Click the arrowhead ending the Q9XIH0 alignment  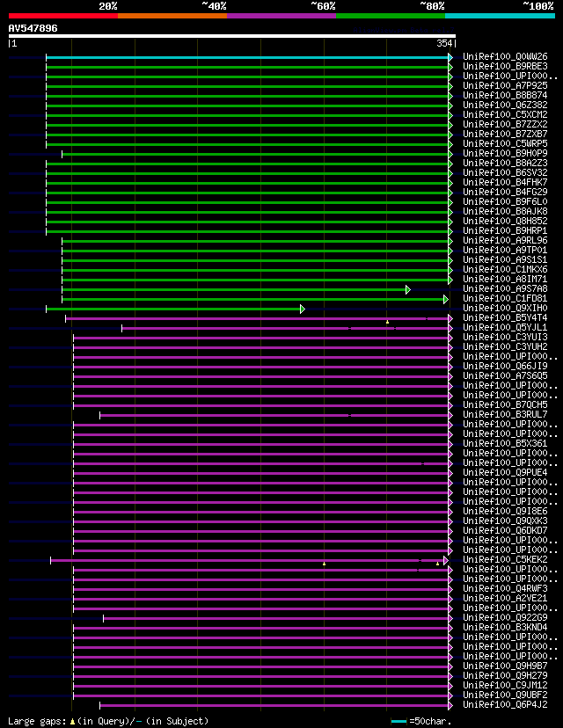303,309
